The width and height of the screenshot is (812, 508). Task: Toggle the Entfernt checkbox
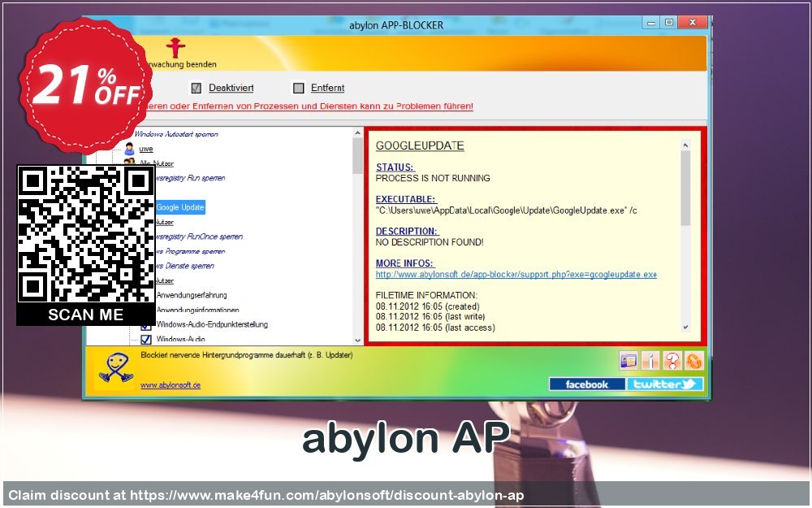coord(298,88)
